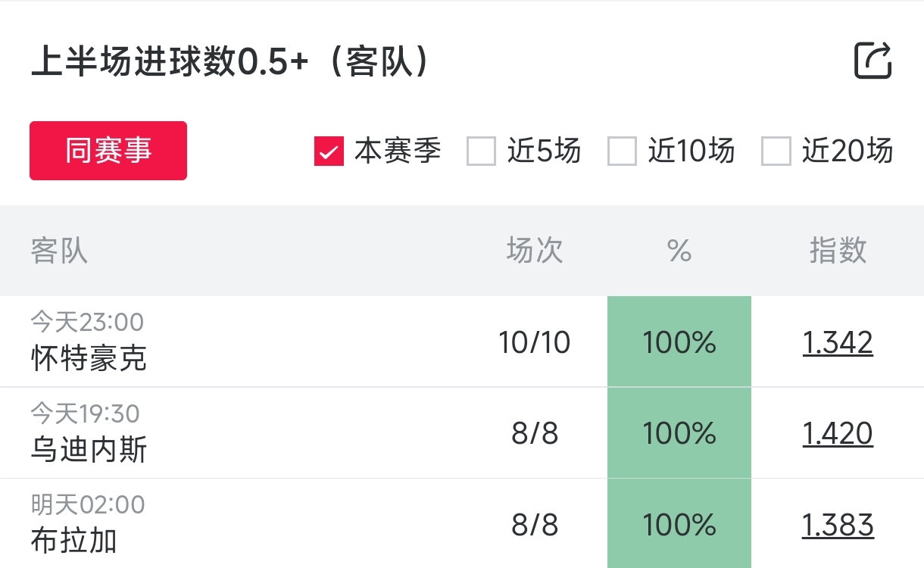Screen dimensions: 924x568
Task: Tick the 近20场 checkbox
Action: 776,151
